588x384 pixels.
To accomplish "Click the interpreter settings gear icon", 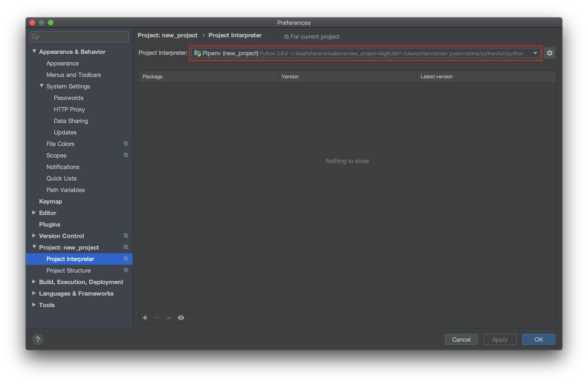I will 550,53.
